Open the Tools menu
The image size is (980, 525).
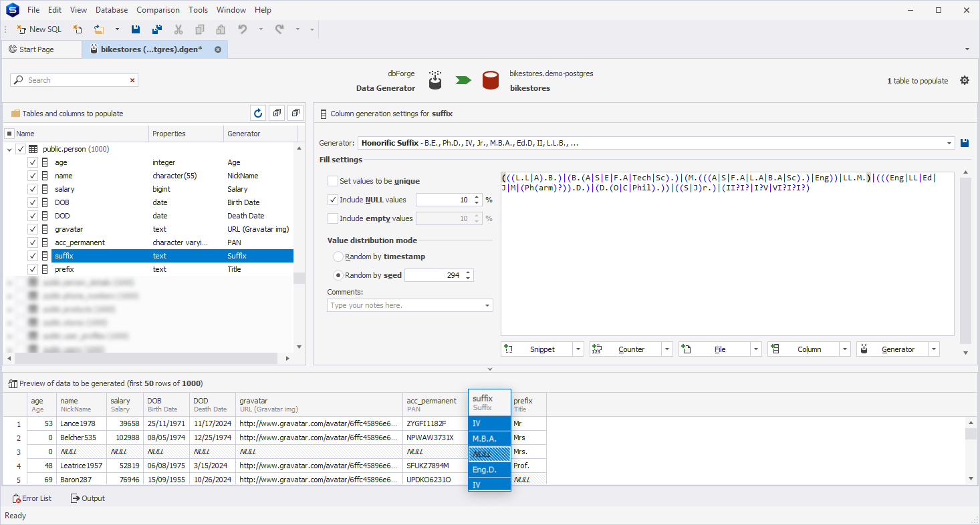(x=198, y=10)
